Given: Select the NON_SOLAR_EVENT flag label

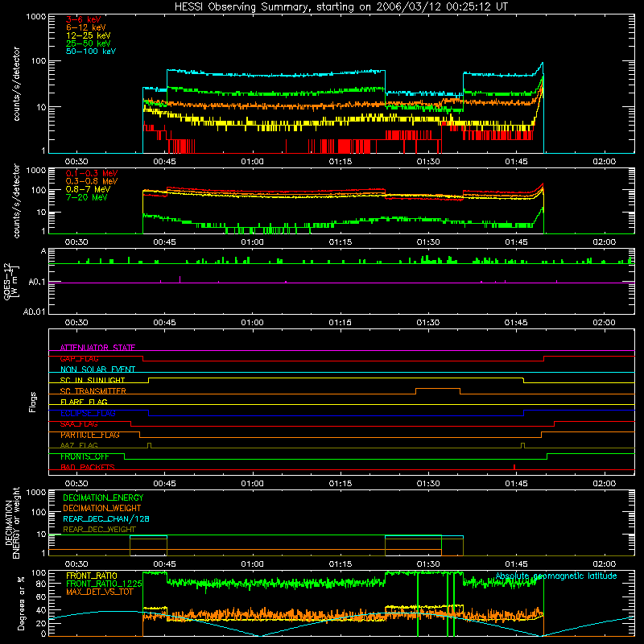Looking at the screenshot, I should coord(97,369).
